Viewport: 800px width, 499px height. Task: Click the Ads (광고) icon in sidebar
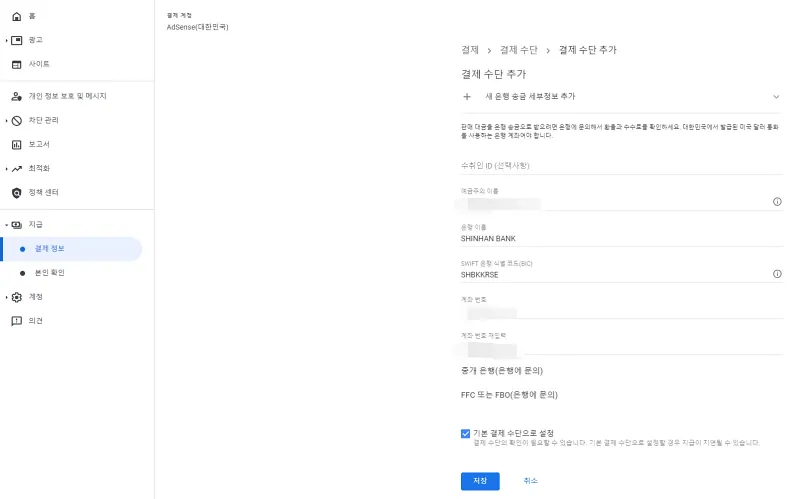pyautogui.click(x=16, y=40)
